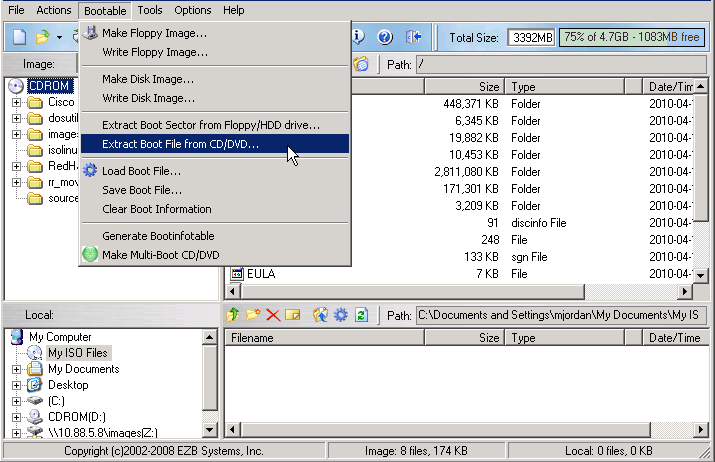
Task: Open the Help menu
Action: tap(233, 10)
